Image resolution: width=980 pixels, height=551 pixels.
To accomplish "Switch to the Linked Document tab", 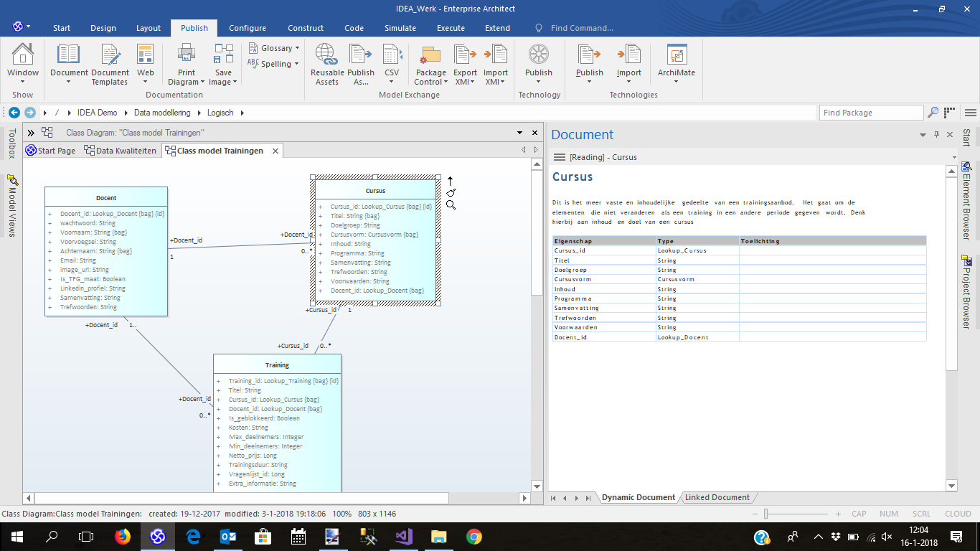I will 717,497.
